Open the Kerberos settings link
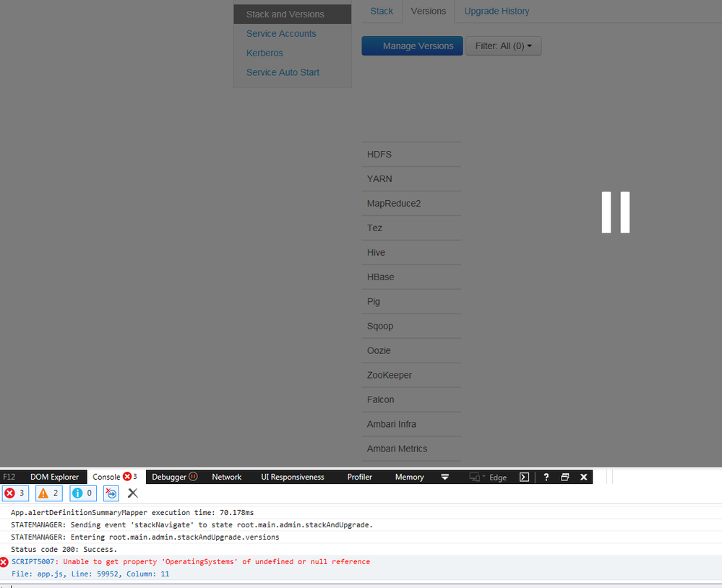Image resolution: width=722 pixels, height=588 pixels. click(265, 53)
